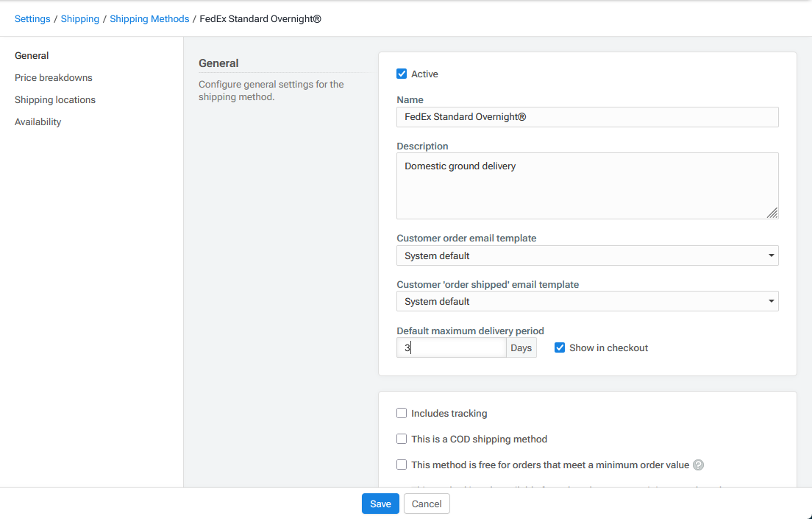Switch to the Price breakdowns section
Screen dimensions: 812x519
tap(53, 77)
